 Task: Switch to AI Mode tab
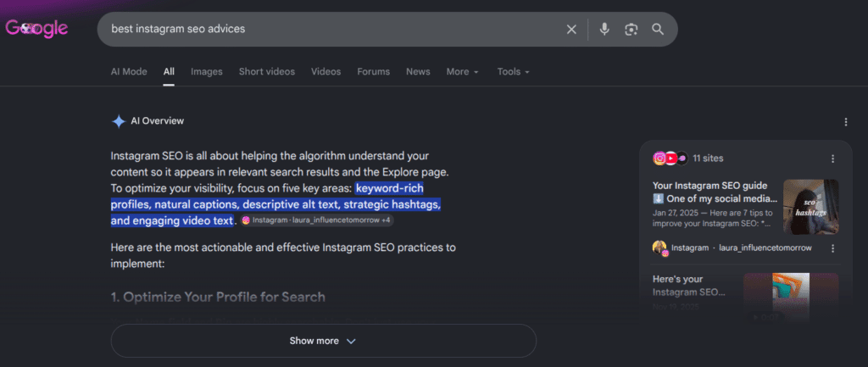coord(129,71)
